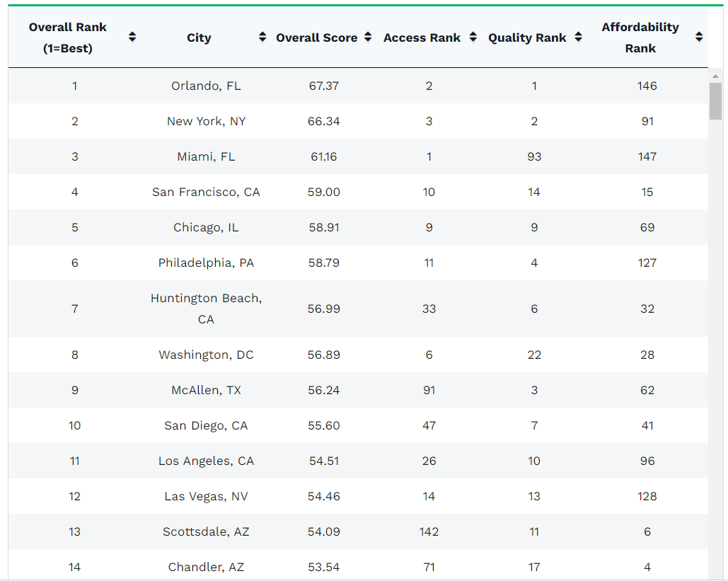Sort table using Overall Score arrows icon

(x=368, y=38)
